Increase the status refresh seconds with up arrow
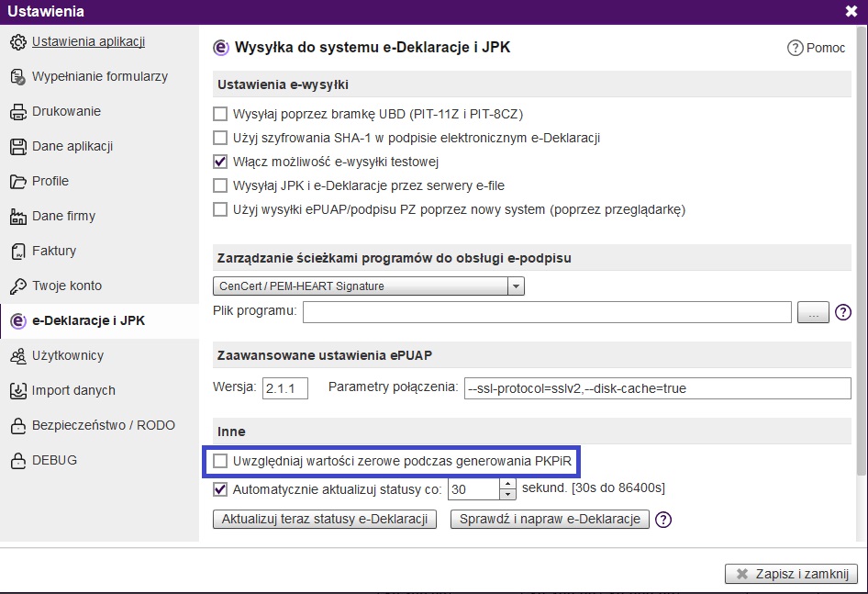The height and width of the screenshot is (594, 868). tap(507, 484)
